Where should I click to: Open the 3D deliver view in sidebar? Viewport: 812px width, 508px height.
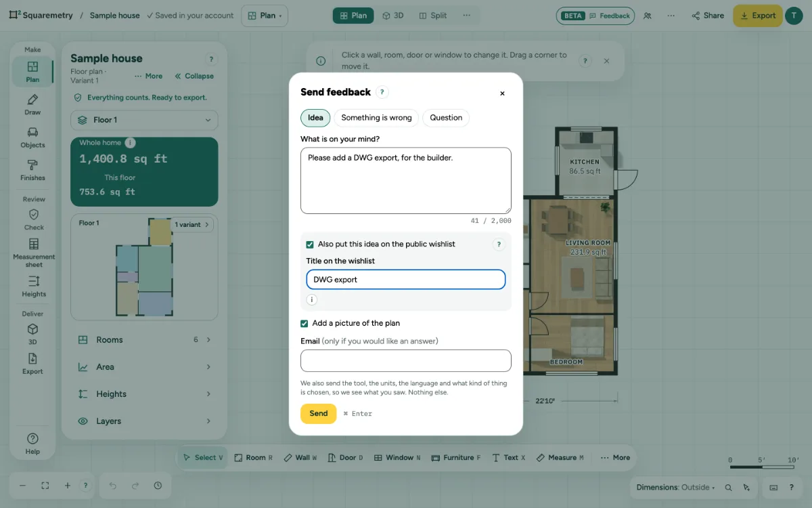[x=32, y=334]
